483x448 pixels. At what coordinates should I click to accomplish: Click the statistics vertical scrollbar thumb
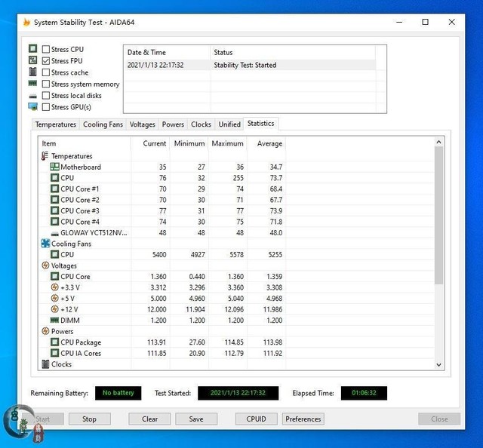(438, 215)
